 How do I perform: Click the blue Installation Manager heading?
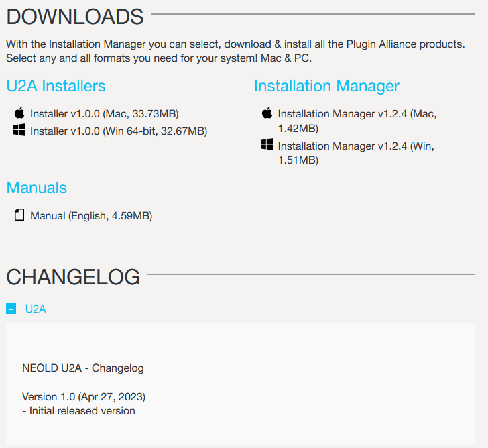pyautogui.click(x=326, y=86)
